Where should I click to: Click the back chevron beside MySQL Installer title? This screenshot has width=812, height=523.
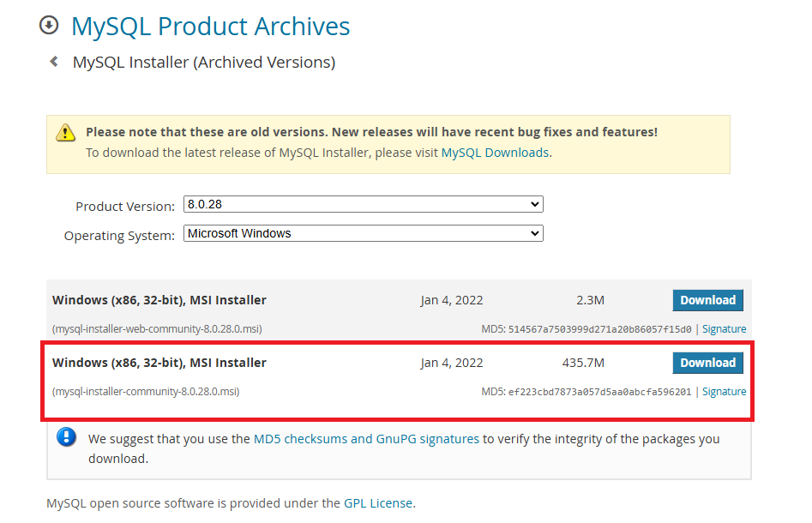(x=54, y=62)
